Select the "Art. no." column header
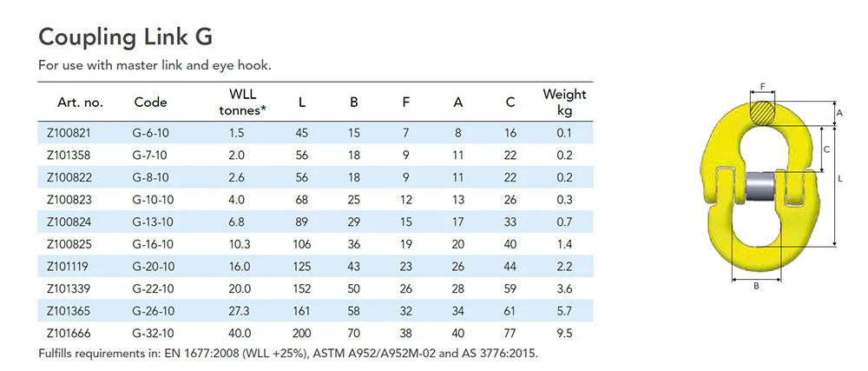 pos(80,103)
